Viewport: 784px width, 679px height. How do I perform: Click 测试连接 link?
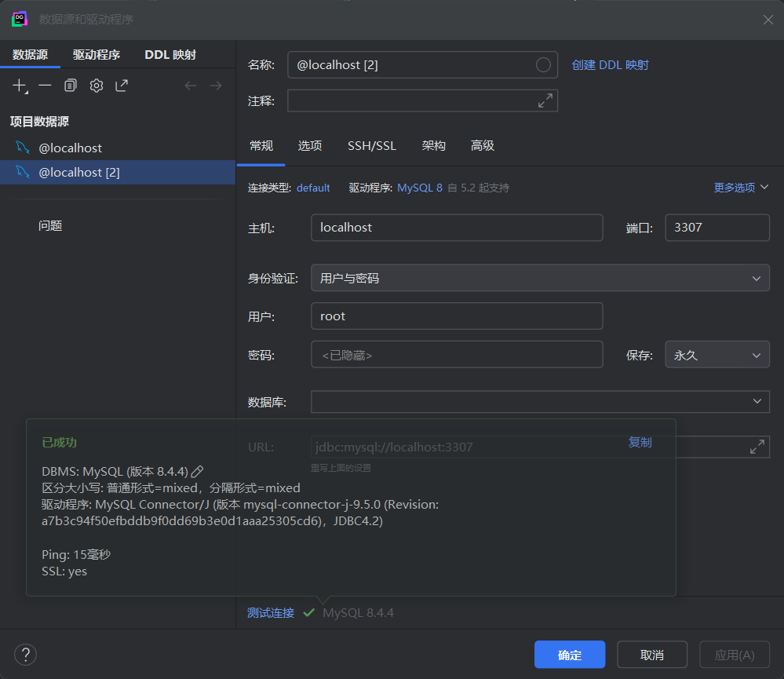point(271,612)
